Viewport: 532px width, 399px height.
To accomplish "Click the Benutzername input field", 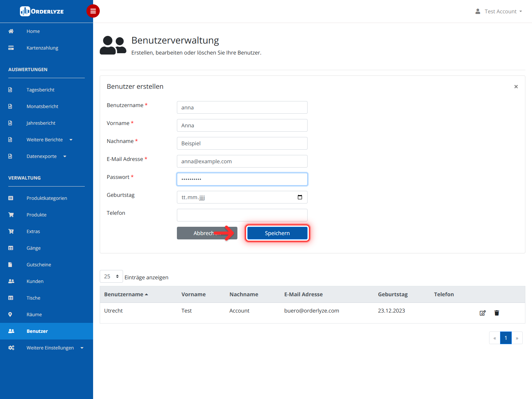I will pyautogui.click(x=242, y=107).
